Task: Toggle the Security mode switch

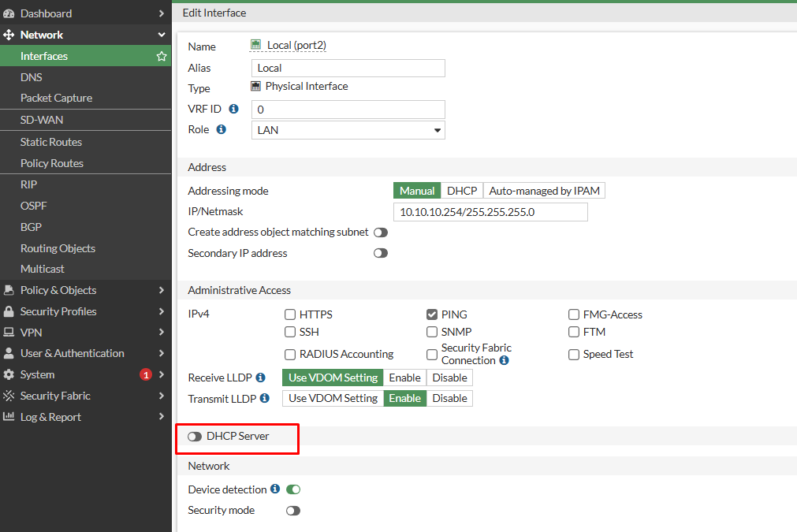Action: [x=293, y=511]
